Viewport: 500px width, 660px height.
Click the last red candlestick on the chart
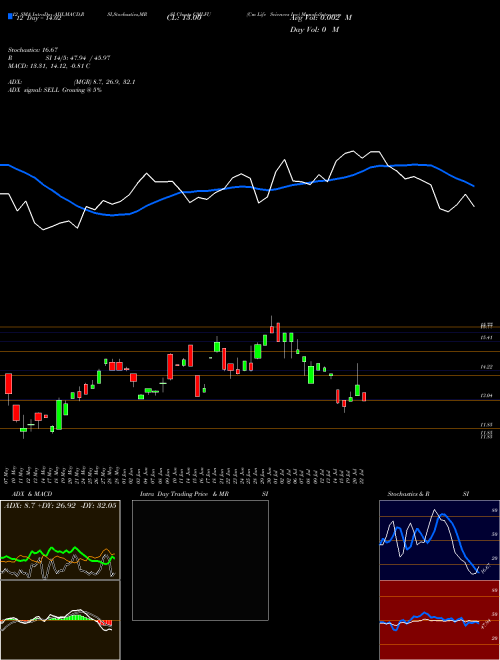[x=364, y=397]
